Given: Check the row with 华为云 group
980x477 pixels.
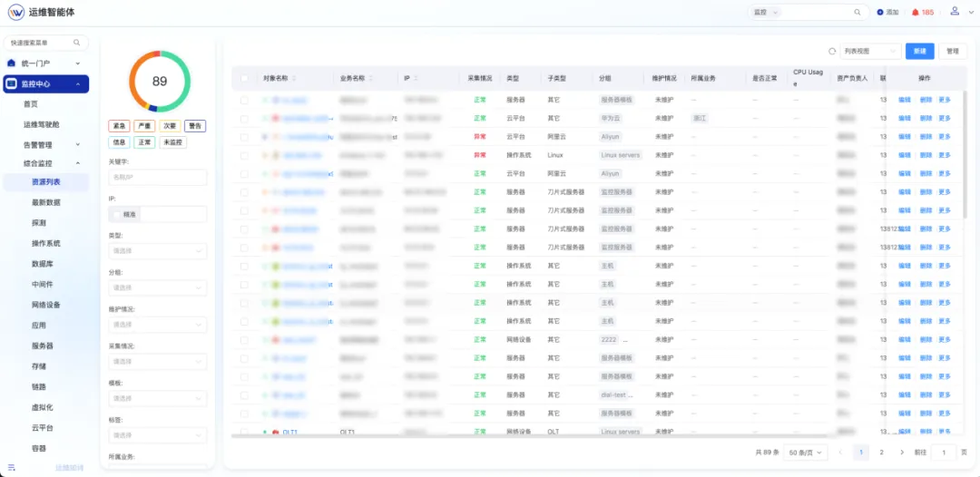Looking at the screenshot, I should click(244, 118).
